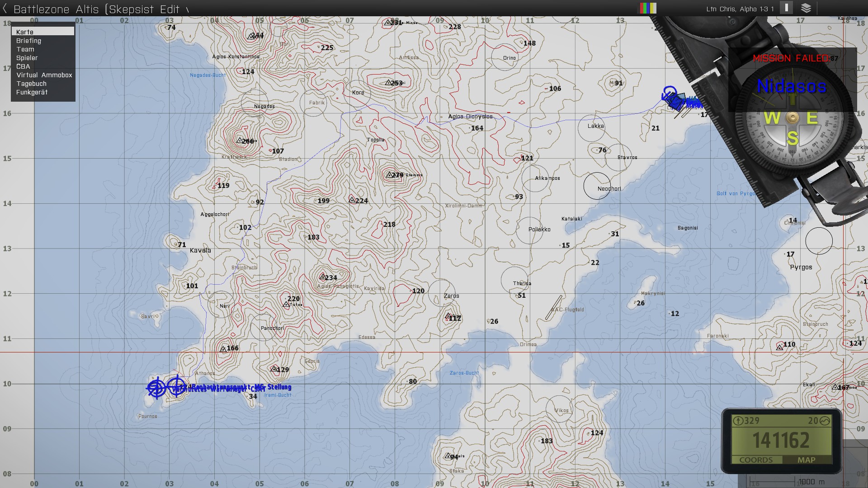Switch GPS to COORDS mode
This screenshot has height=488, width=868.
coord(756,460)
